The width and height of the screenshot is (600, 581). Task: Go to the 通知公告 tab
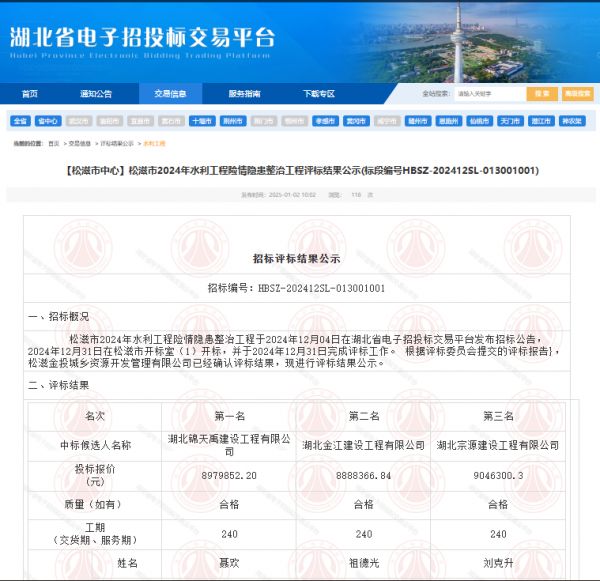(96, 94)
